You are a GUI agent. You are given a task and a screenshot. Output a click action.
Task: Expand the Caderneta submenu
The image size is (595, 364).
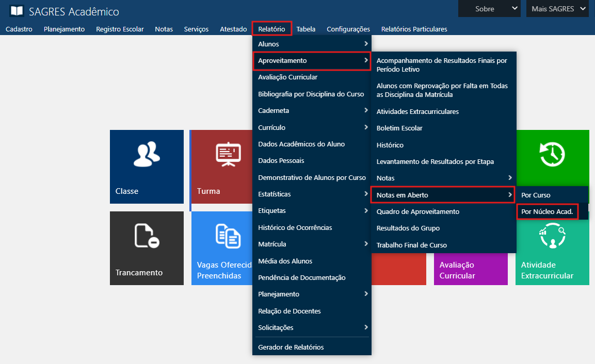tap(312, 111)
